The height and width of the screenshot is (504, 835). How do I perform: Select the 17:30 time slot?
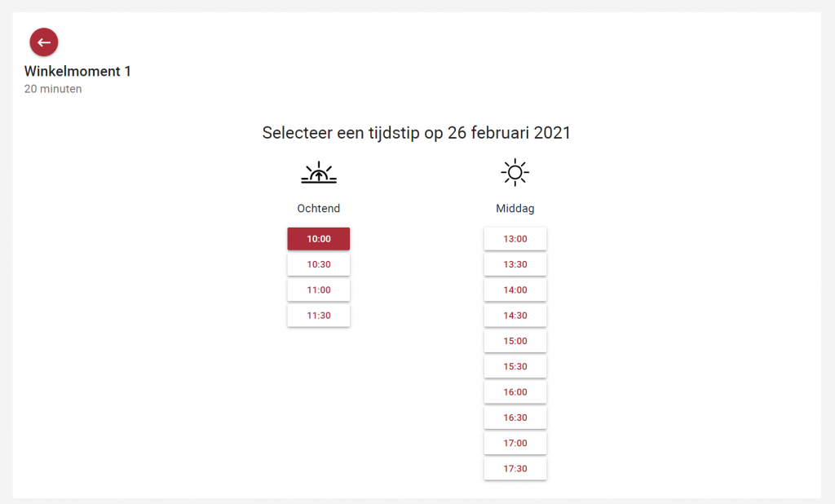click(515, 469)
